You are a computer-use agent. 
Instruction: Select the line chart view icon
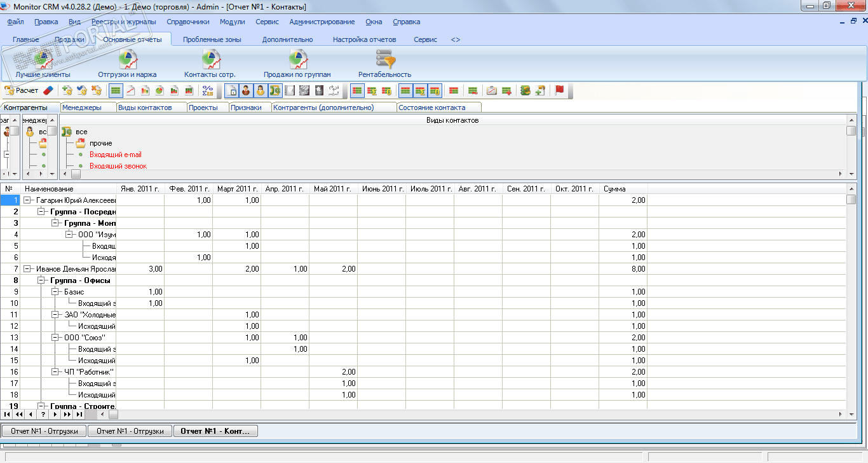click(130, 91)
